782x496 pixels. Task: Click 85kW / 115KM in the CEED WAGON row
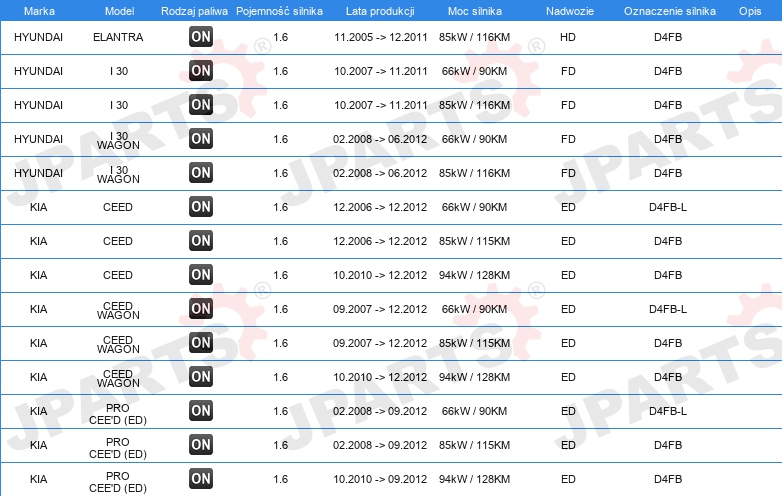coord(474,343)
